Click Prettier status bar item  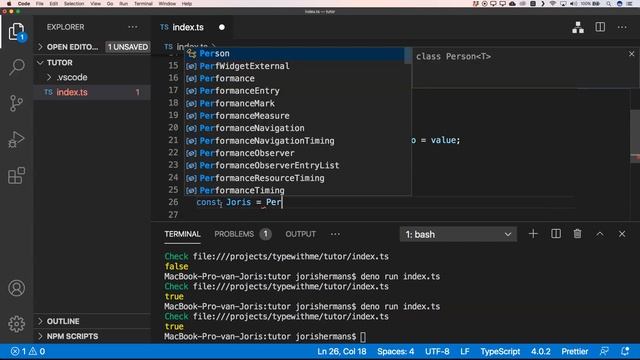tap(575, 351)
